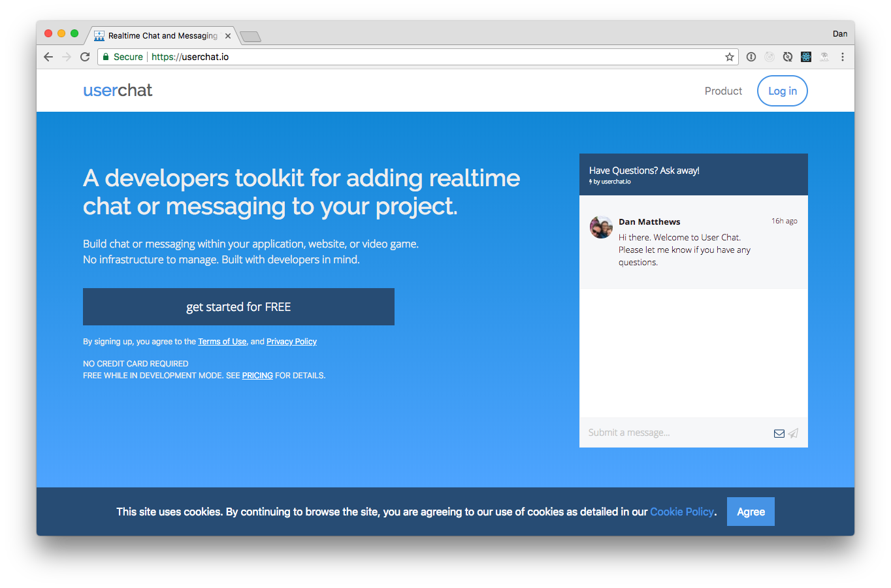Close the Realtime Chat and Messaging tab
This screenshot has width=891, height=588.
[228, 36]
